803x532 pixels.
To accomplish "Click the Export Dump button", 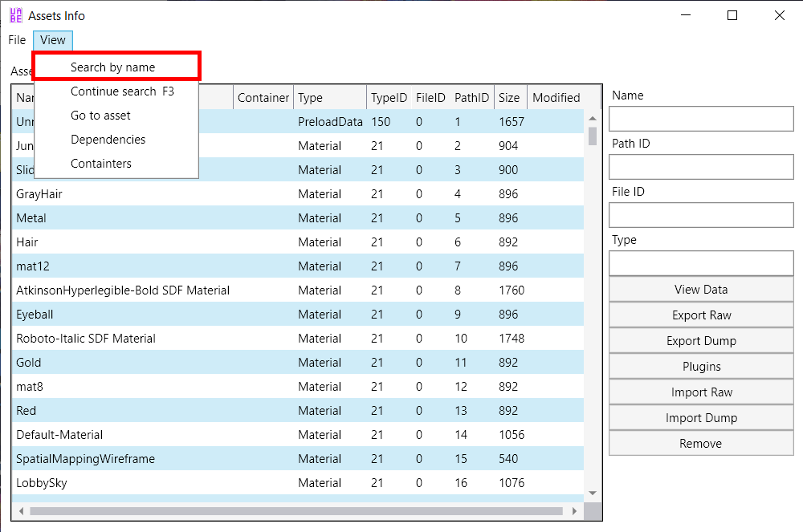I will coord(701,341).
